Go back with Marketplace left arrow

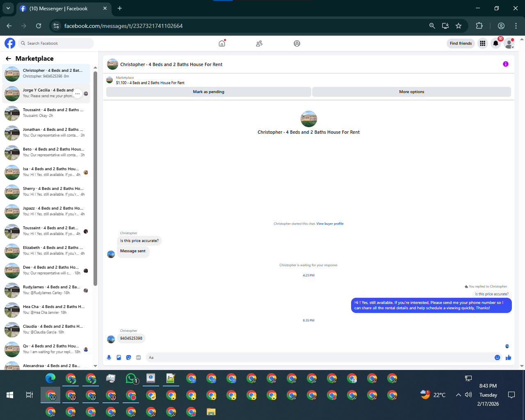pos(8,59)
